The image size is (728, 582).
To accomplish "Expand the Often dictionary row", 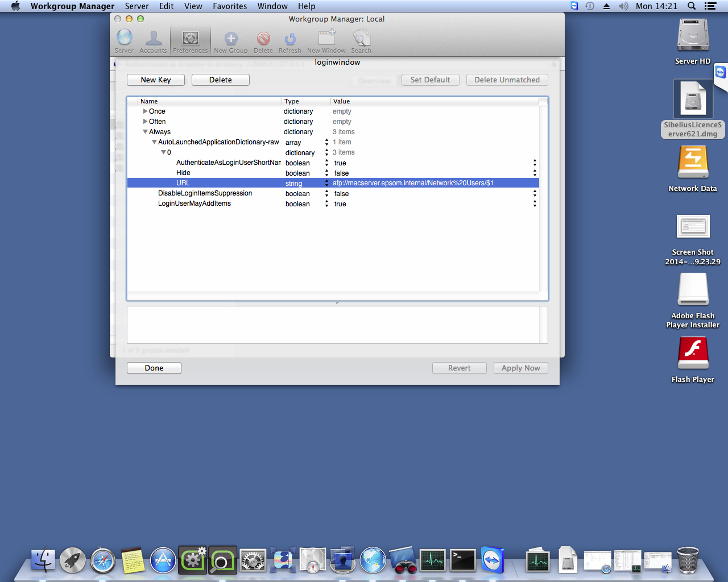I will coord(146,122).
